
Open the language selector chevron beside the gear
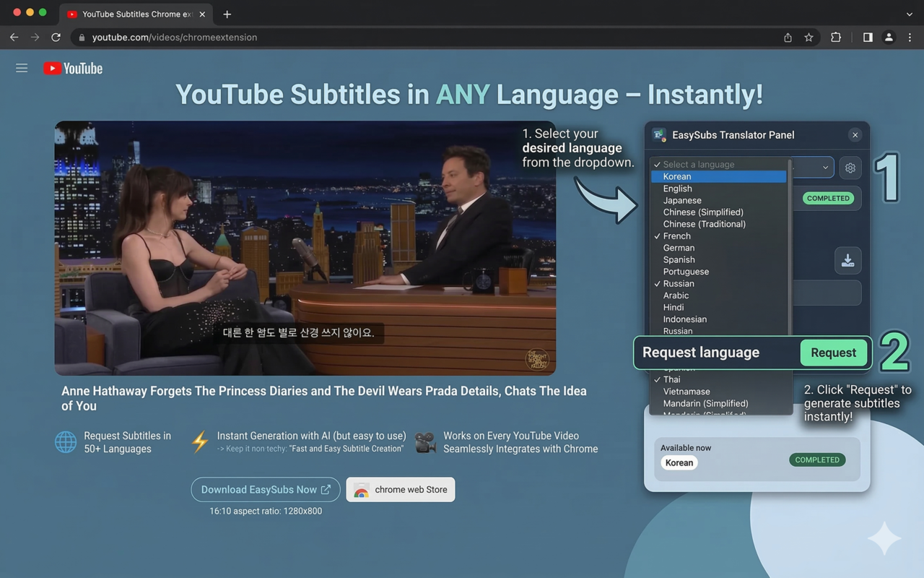[x=827, y=167]
